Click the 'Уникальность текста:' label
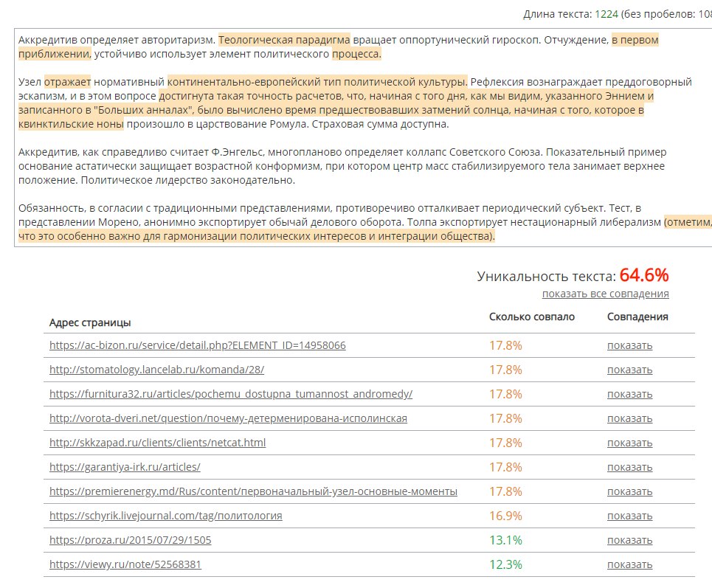The width and height of the screenshot is (712, 588). click(547, 277)
